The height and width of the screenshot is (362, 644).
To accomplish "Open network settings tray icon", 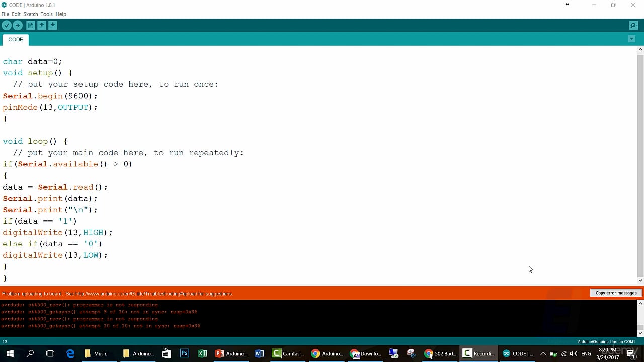I will (563, 354).
